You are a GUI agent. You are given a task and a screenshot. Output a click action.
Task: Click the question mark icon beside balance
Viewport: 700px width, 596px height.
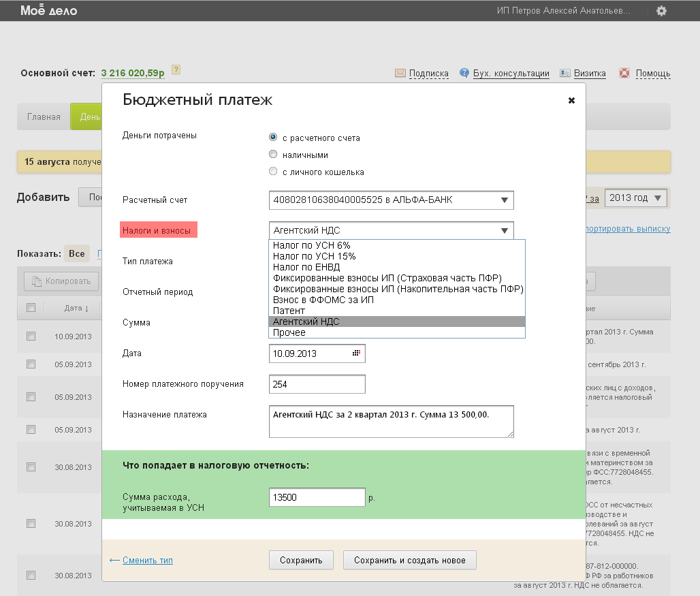tap(176, 69)
